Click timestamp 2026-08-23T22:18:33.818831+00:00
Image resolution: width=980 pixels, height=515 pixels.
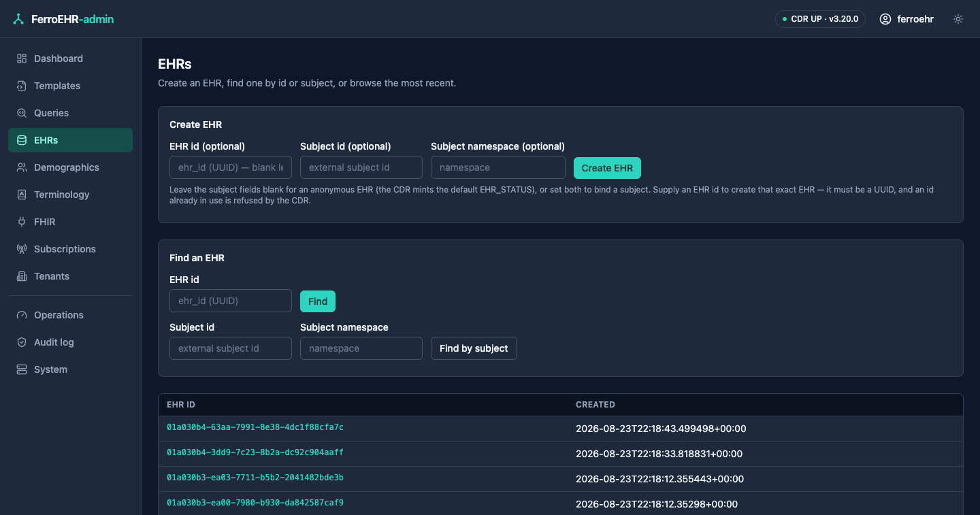click(659, 454)
